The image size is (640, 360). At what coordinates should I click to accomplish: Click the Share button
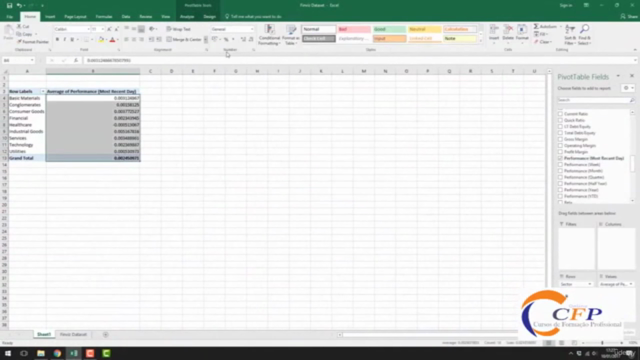(629, 17)
